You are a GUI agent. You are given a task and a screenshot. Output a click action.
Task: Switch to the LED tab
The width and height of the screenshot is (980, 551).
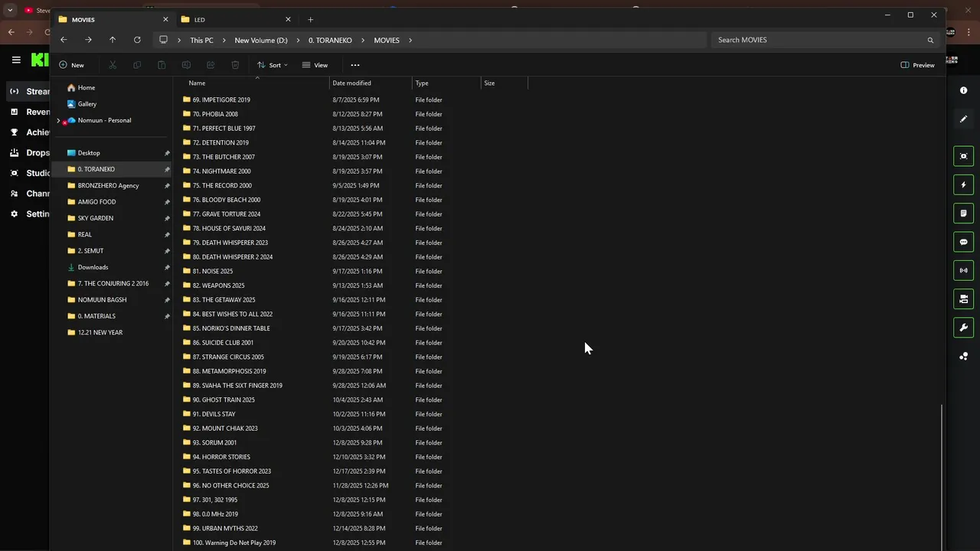point(235,19)
